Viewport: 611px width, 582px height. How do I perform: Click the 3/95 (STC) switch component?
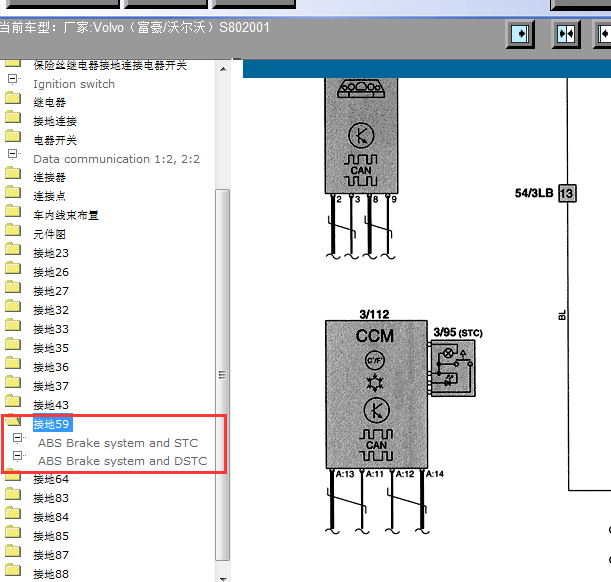(453, 368)
